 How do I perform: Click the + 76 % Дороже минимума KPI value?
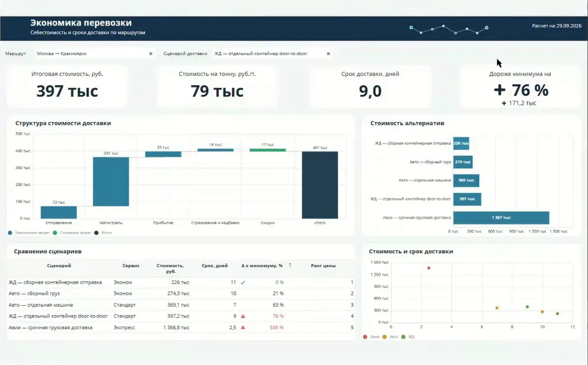[x=520, y=90]
